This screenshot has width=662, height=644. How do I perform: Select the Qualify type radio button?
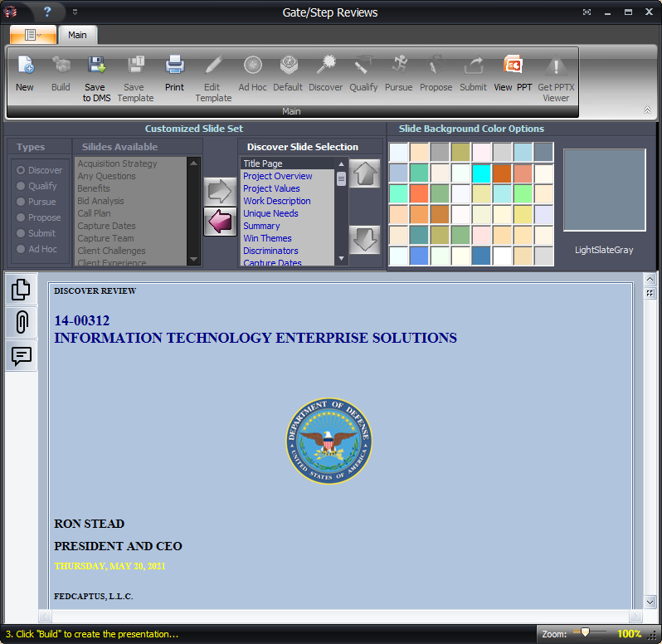[22, 186]
